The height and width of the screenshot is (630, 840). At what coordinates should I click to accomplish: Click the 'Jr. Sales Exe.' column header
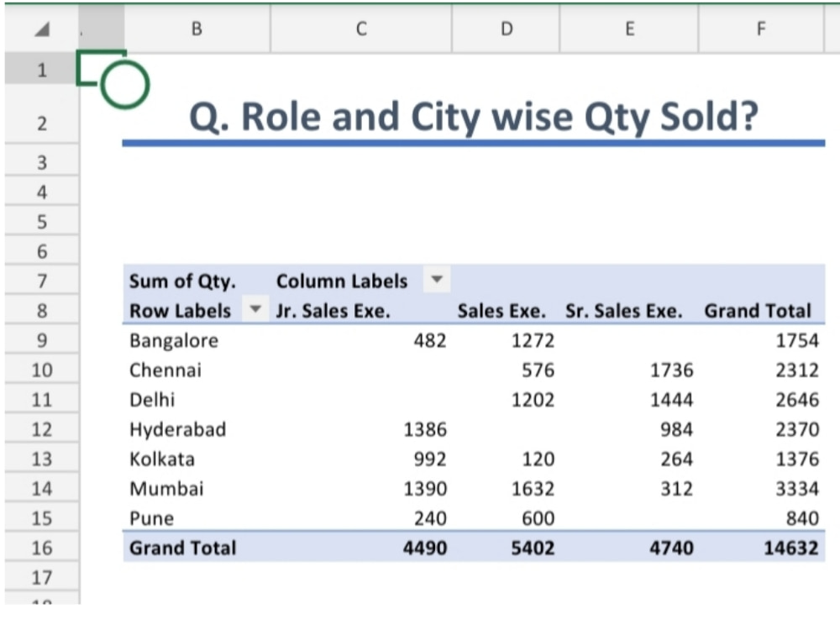333,311
